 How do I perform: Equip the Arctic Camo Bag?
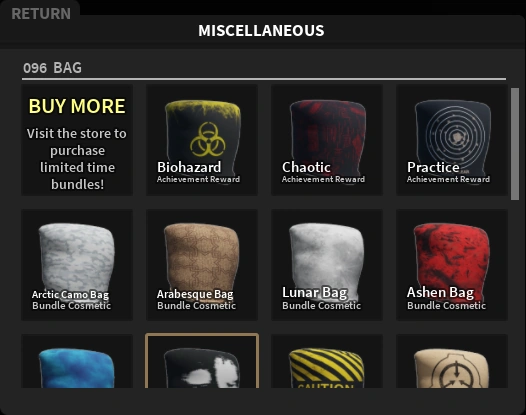coord(77,265)
